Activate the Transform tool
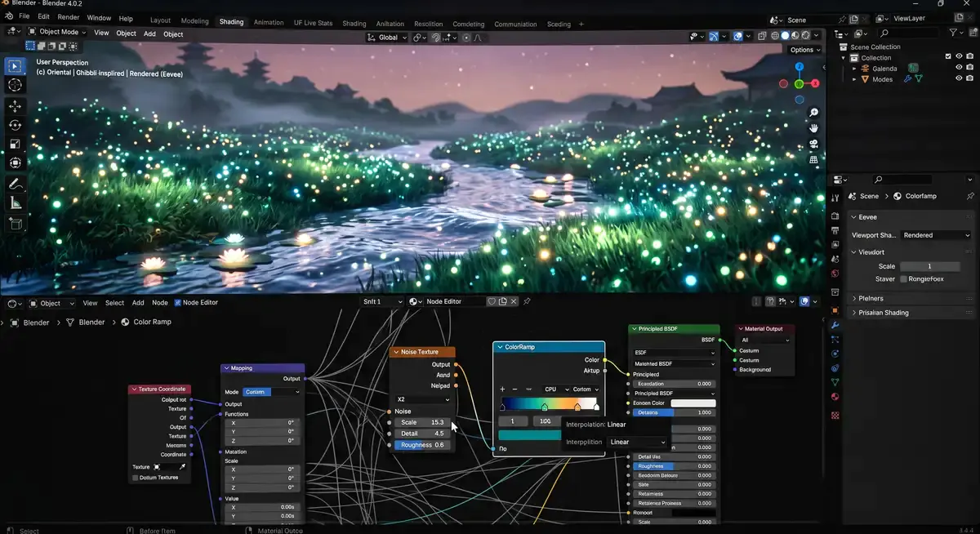 pyautogui.click(x=15, y=162)
